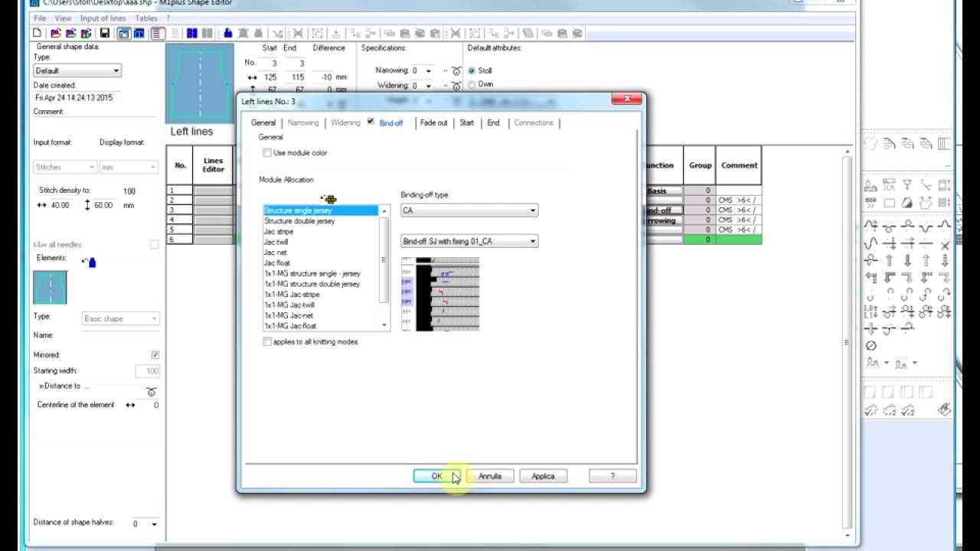Screen dimensions: 980x551
Task: Click the L0/L1 symbol in right palette
Action: point(870,312)
